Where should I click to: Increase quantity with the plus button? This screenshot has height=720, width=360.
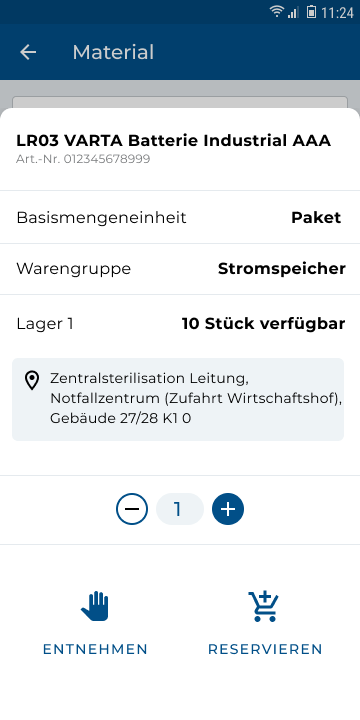pos(228,509)
